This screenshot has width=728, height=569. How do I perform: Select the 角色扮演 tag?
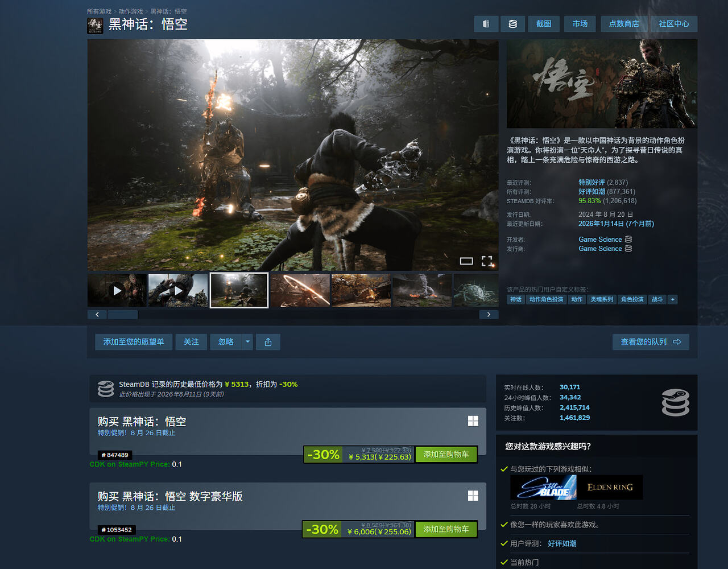(x=632, y=299)
